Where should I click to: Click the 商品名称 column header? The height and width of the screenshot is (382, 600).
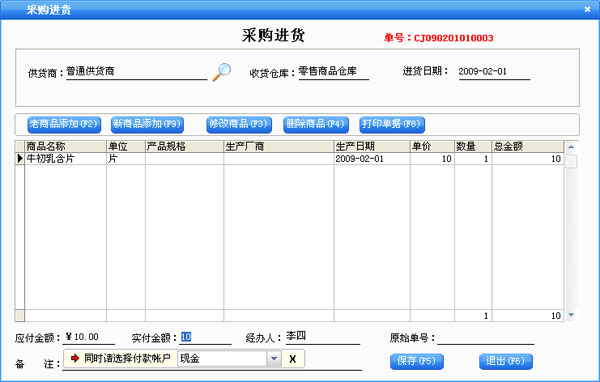(65, 146)
